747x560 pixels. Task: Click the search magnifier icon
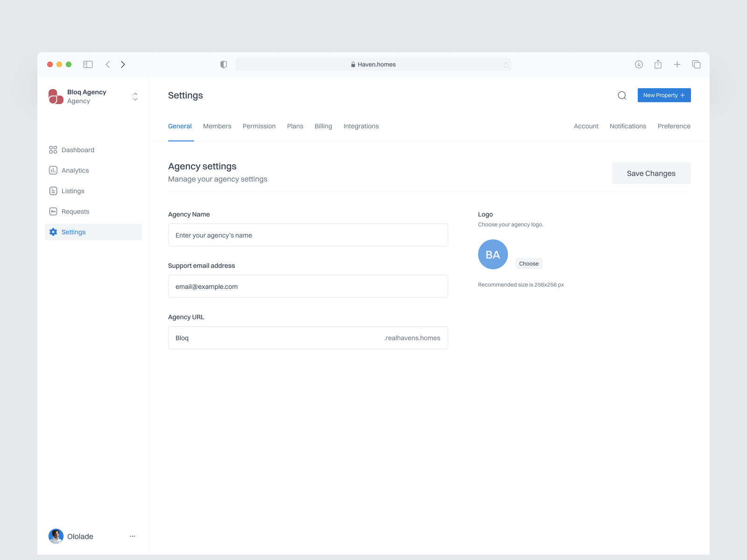tap(622, 96)
